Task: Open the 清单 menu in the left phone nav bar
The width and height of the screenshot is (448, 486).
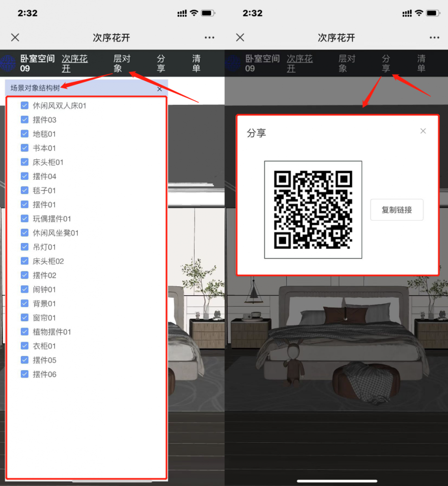Action: [x=196, y=63]
